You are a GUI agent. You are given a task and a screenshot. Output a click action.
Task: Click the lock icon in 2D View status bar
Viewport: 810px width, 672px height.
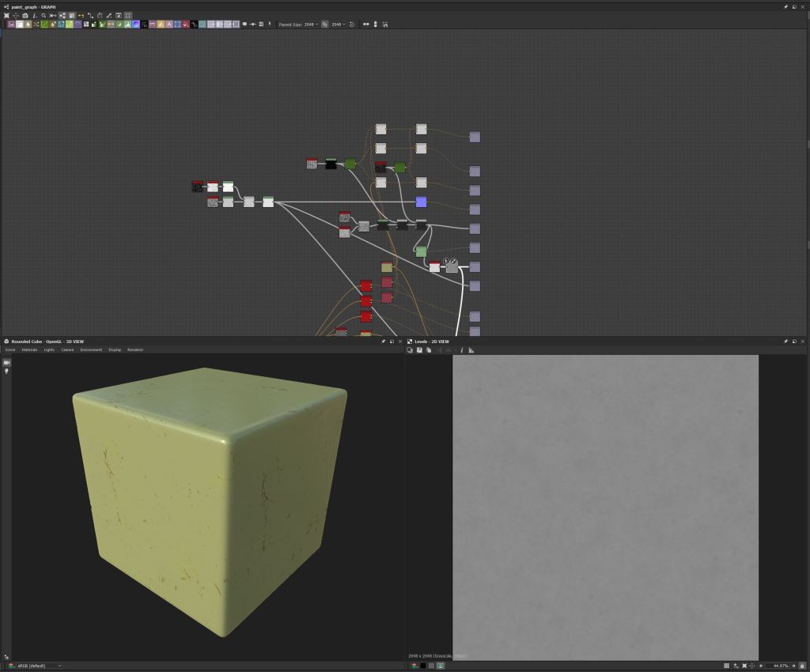point(802,666)
